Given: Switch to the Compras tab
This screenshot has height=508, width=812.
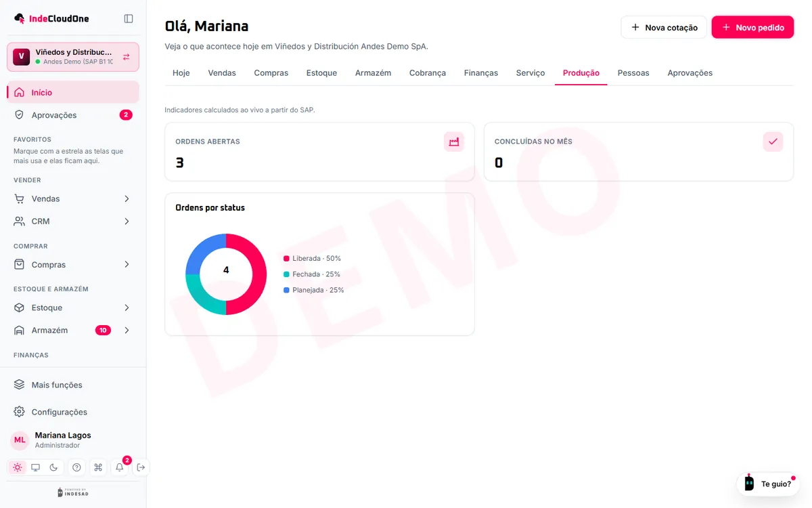Looking at the screenshot, I should (271, 72).
